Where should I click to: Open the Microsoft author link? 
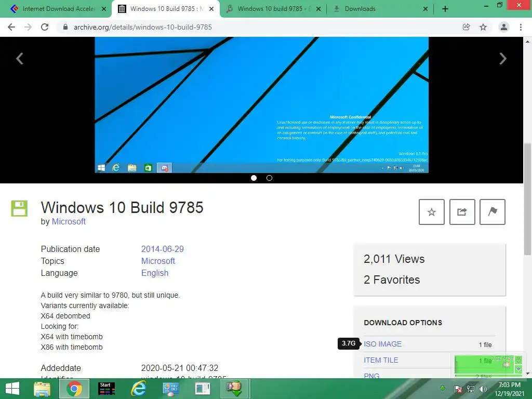69,221
